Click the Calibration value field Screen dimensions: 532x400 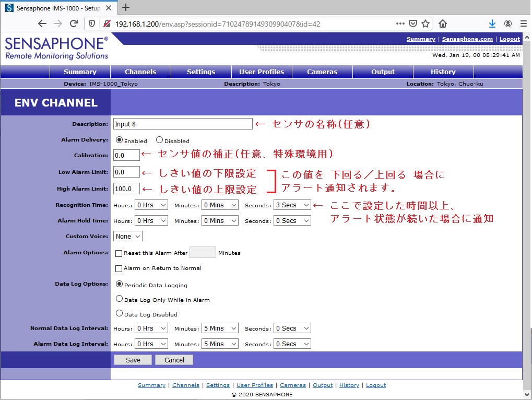126,155
